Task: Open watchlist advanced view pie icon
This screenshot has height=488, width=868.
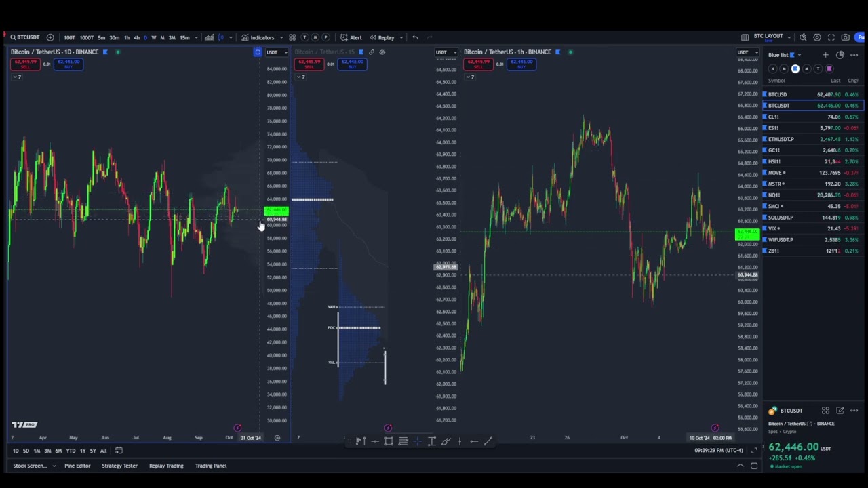Action: point(840,55)
